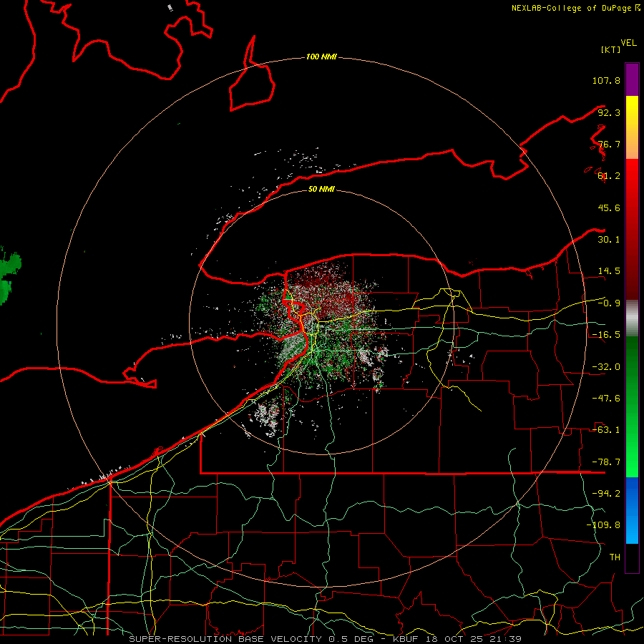The image size is (644, 644).
Task: Click the -78.7 velocity scale value
Action: (606, 462)
